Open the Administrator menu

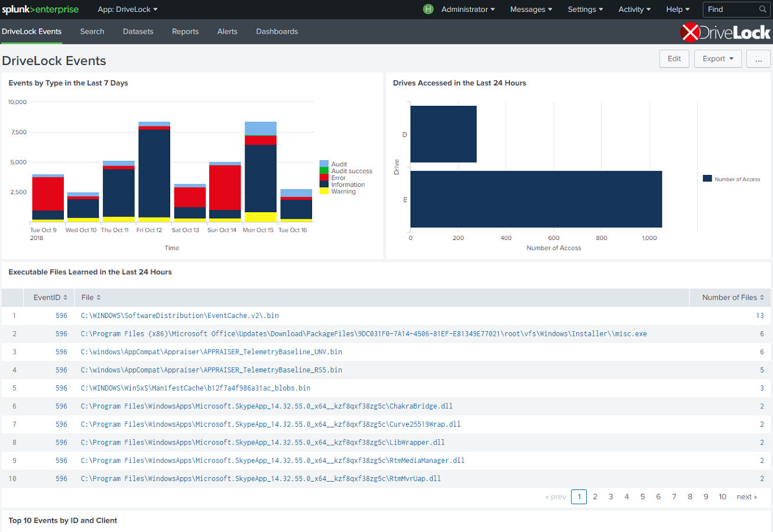468,9
